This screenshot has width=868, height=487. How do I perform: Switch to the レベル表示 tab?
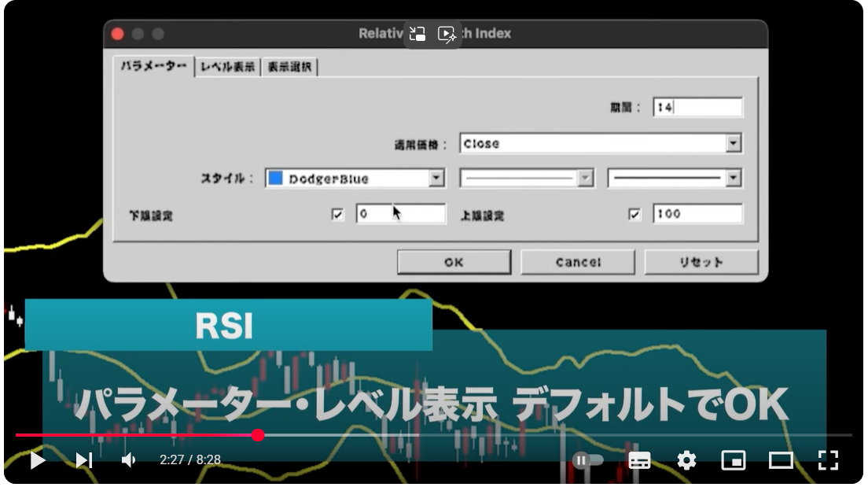click(227, 67)
